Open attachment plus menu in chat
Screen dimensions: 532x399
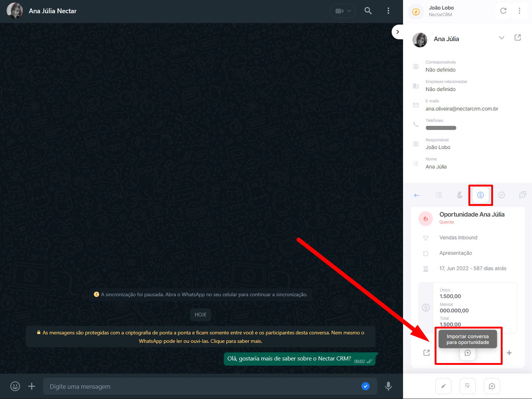[x=32, y=386]
